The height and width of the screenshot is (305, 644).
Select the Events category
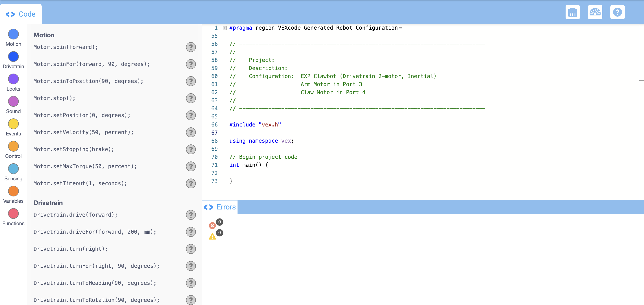(13, 124)
